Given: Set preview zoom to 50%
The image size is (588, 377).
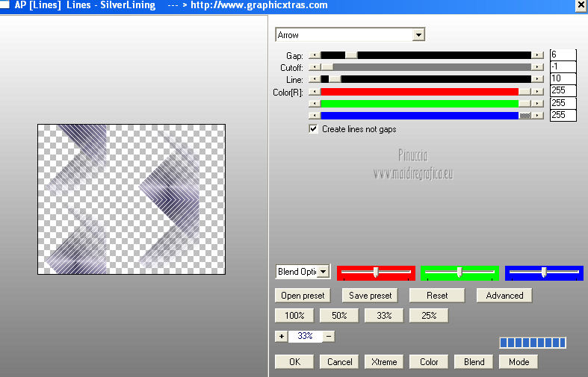Looking at the screenshot, I should tap(339, 316).
